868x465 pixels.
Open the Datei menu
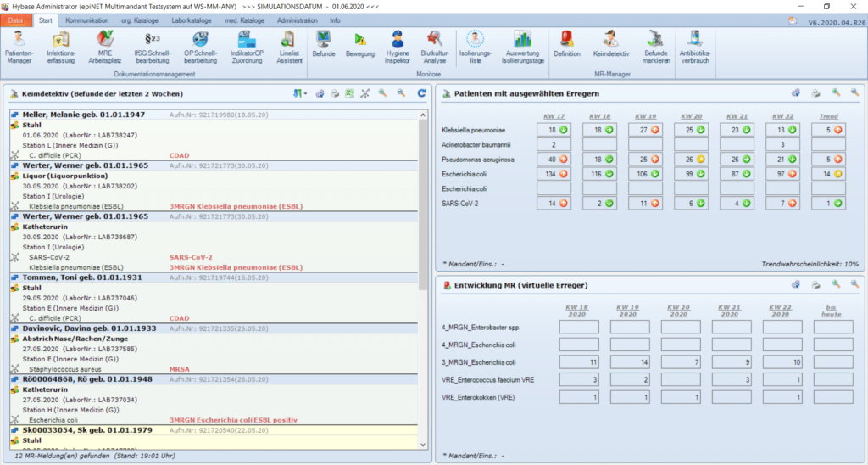point(17,19)
